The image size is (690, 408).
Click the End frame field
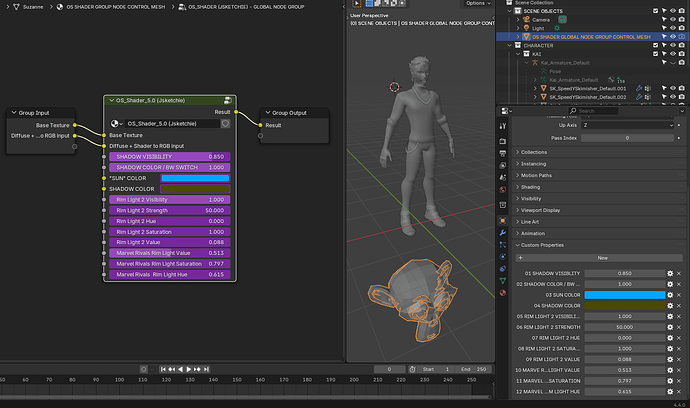474,369
